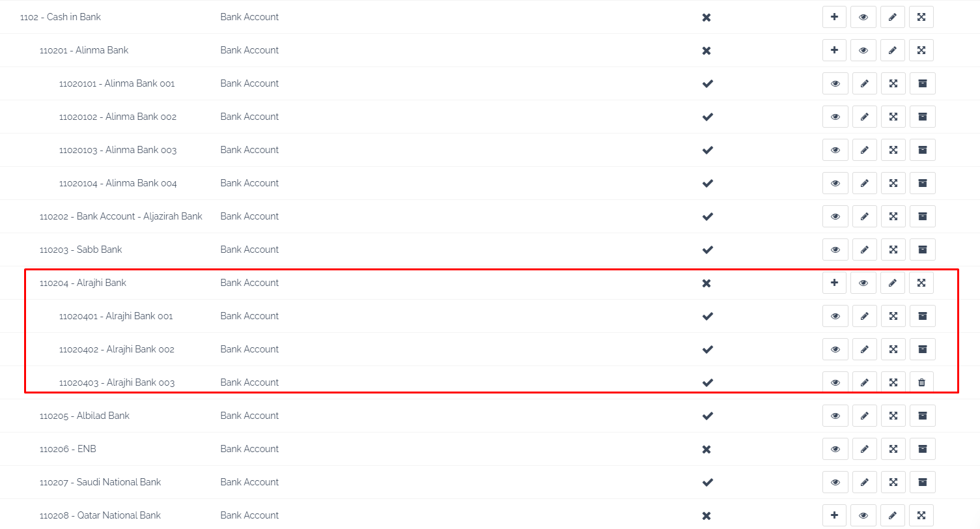The width and height of the screenshot is (980, 529).
Task: Click the 1102 - Cash in Bank row label
Action: (61, 17)
